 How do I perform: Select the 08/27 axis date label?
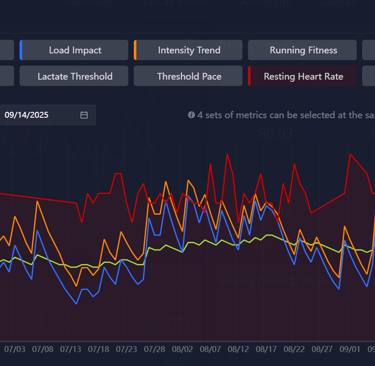(x=322, y=349)
